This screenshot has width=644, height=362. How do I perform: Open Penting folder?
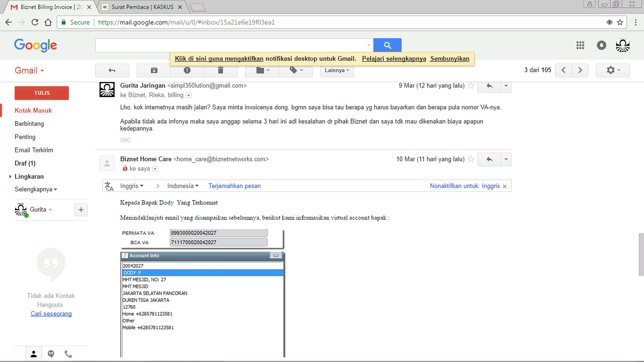(x=25, y=137)
